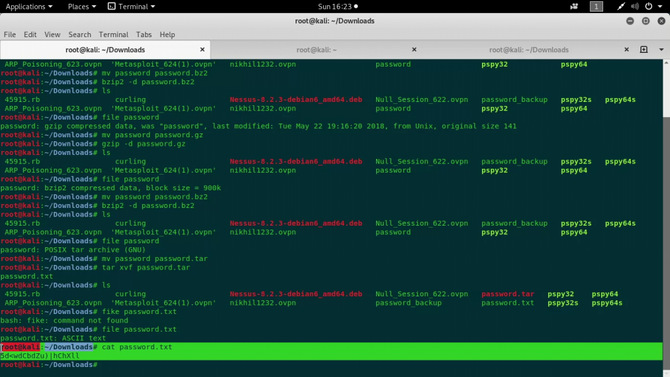Close the first ~/Downloads tab
This screenshot has width=670, height=377.
(x=202, y=50)
